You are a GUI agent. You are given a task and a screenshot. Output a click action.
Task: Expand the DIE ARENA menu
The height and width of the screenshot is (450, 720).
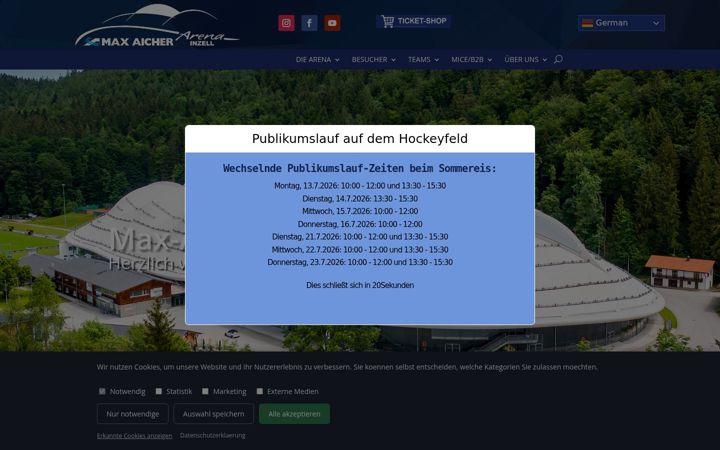click(318, 60)
